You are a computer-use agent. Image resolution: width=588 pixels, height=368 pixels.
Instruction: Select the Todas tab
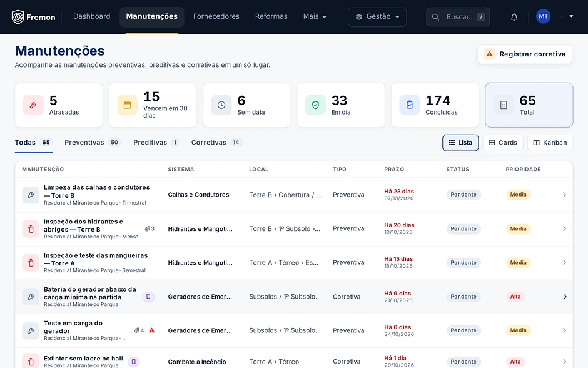tap(33, 143)
